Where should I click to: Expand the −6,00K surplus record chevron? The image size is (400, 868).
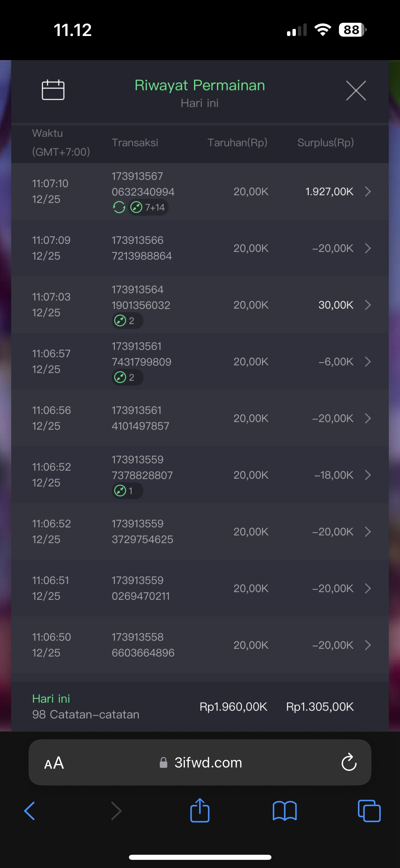368,362
